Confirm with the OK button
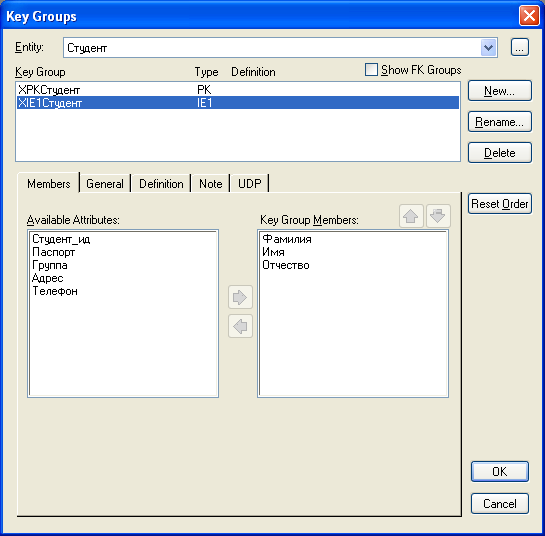 pos(499,471)
